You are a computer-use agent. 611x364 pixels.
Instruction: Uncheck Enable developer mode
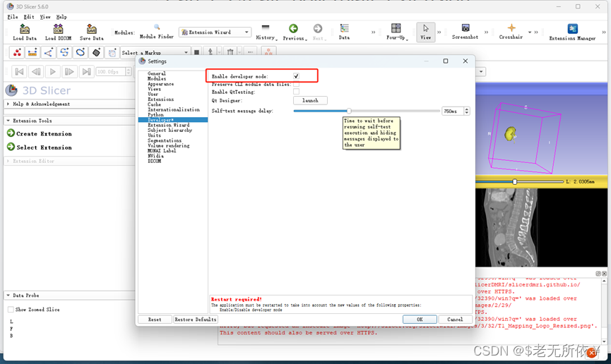coord(296,76)
